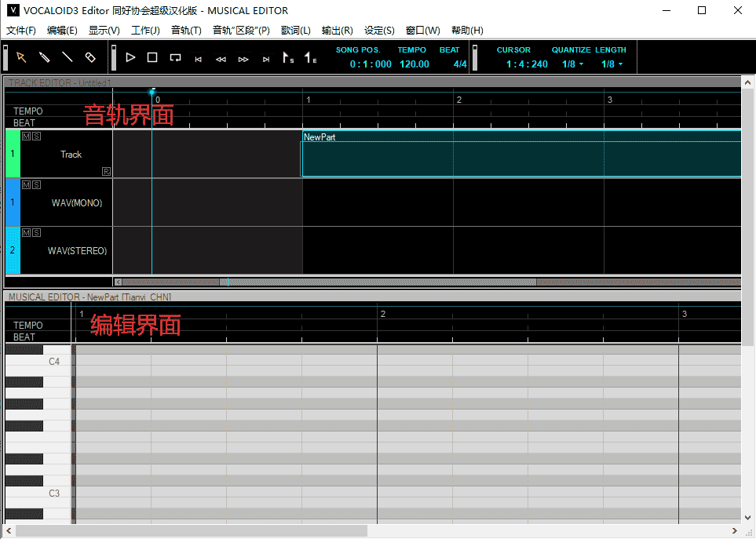Select the pencil draw tool
The height and width of the screenshot is (539, 756).
[x=44, y=57]
